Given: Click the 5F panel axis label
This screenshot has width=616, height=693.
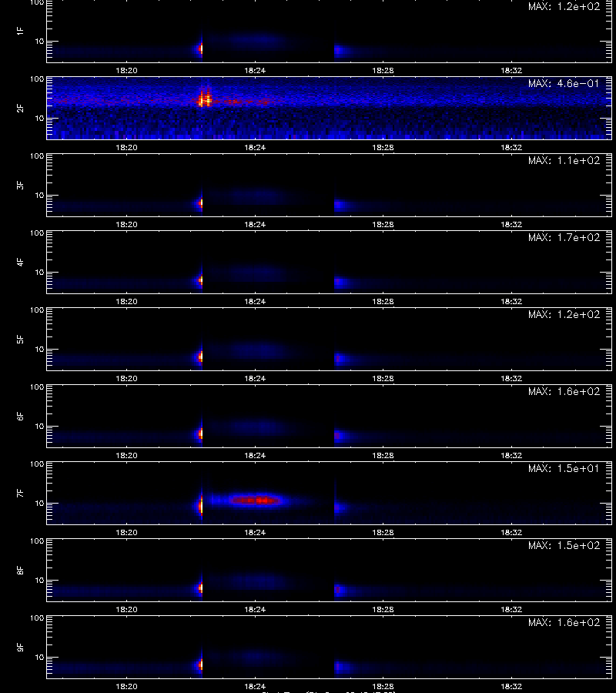Looking at the screenshot, I should pyautogui.click(x=20, y=339).
